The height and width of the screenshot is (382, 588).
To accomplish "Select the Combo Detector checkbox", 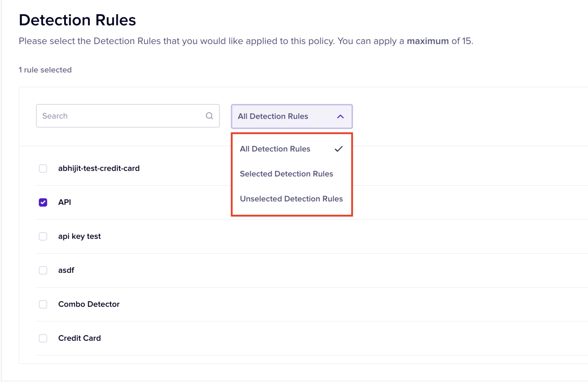I will (x=43, y=304).
